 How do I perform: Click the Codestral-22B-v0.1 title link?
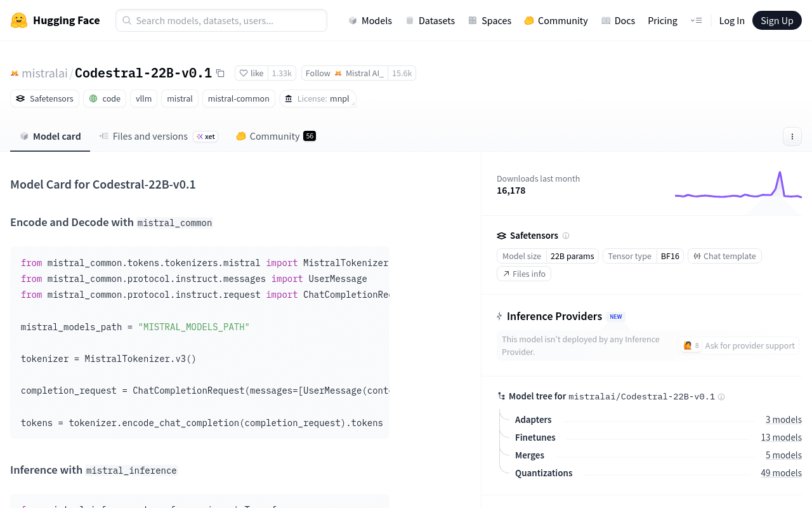point(143,73)
